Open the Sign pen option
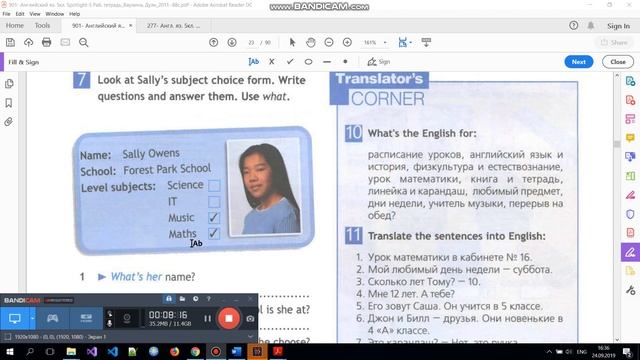 click(x=378, y=62)
